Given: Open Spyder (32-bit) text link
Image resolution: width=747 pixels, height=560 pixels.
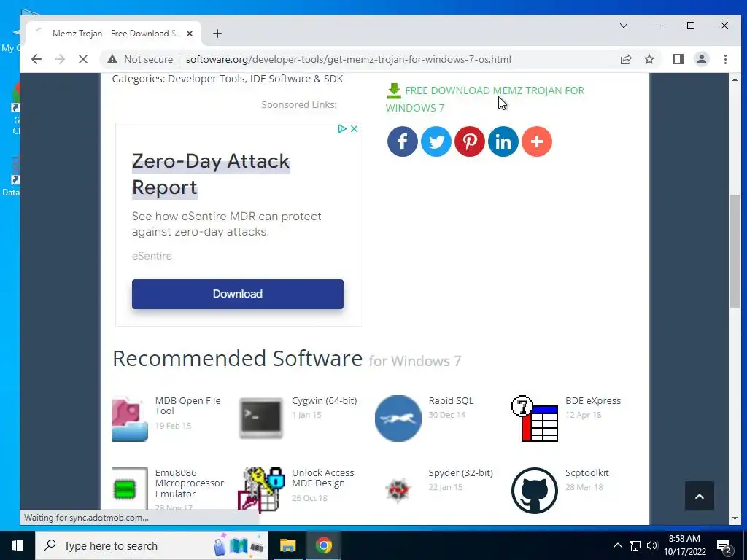Looking at the screenshot, I should click(460, 472).
